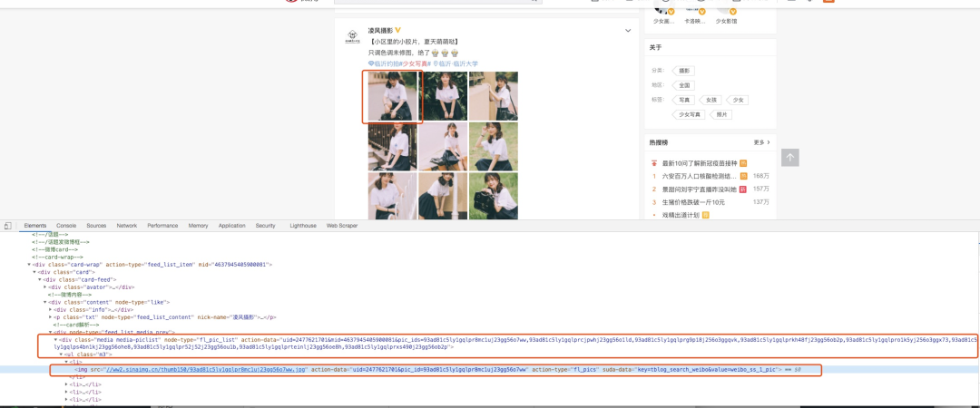Click 更多 in the 热搜榜 header
The image size is (980, 408).
point(762,142)
